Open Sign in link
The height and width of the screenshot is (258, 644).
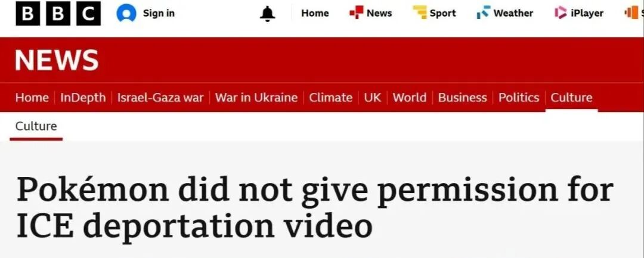159,13
